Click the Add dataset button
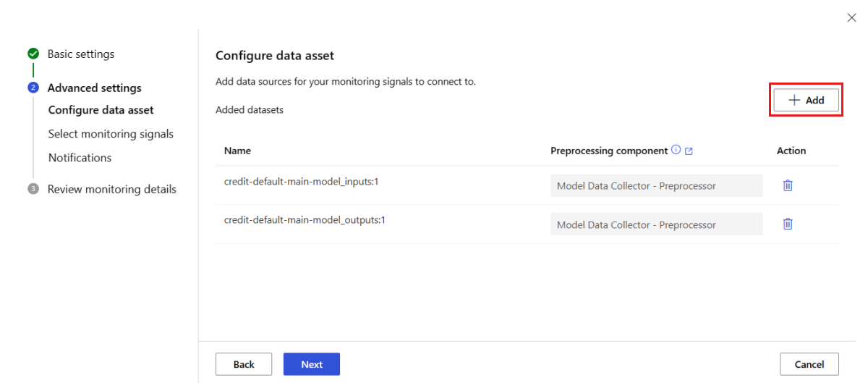The width and height of the screenshot is (868, 383). [x=806, y=101]
